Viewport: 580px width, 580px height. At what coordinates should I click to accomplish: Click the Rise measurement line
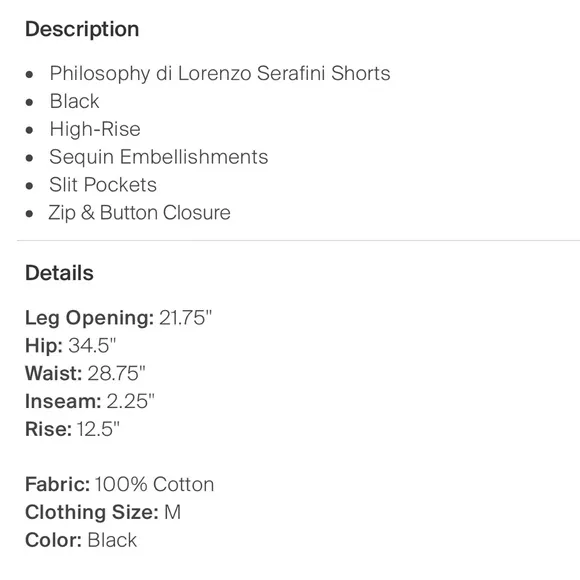72,429
